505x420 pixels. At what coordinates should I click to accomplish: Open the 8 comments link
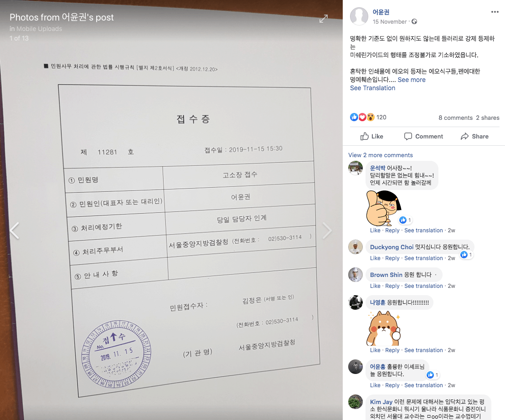click(455, 118)
